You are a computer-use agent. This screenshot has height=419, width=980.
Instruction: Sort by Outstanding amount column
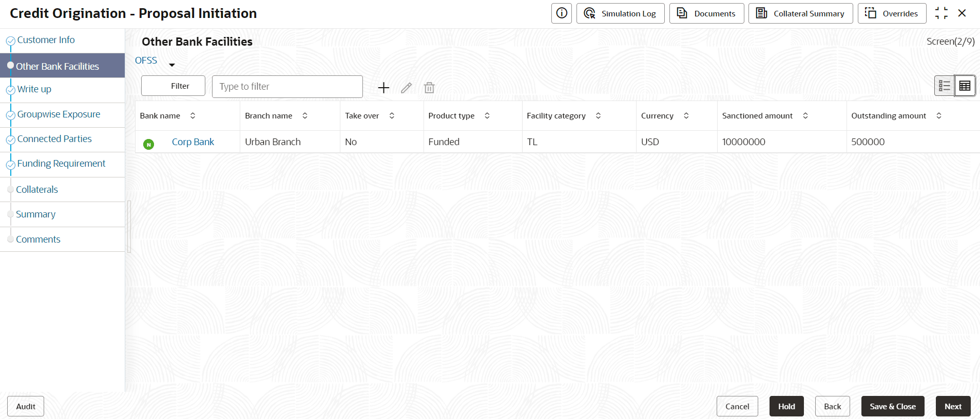point(939,116)
